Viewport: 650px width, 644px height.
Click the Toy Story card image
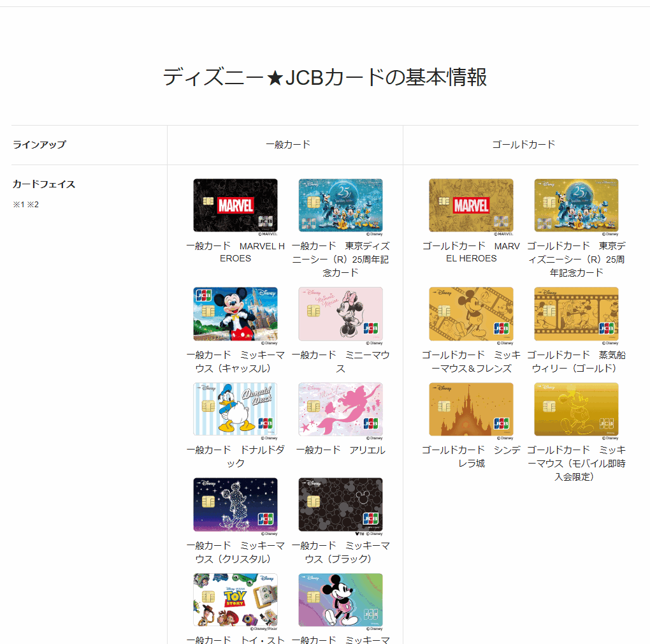coord(235,600)
